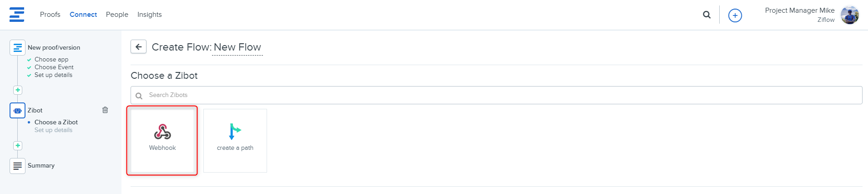Open the People tab
This screenshot has height=194, width=868.
tap(117, 15)
